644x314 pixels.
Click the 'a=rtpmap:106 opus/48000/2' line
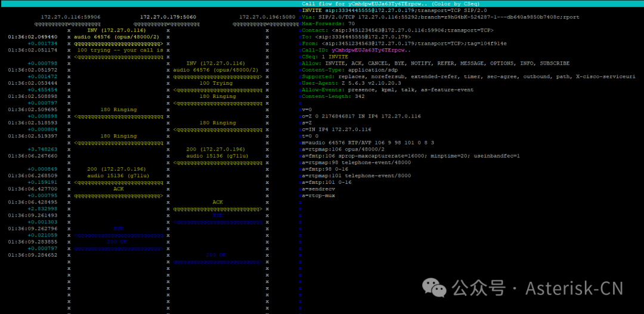click(x=343, y=150)
